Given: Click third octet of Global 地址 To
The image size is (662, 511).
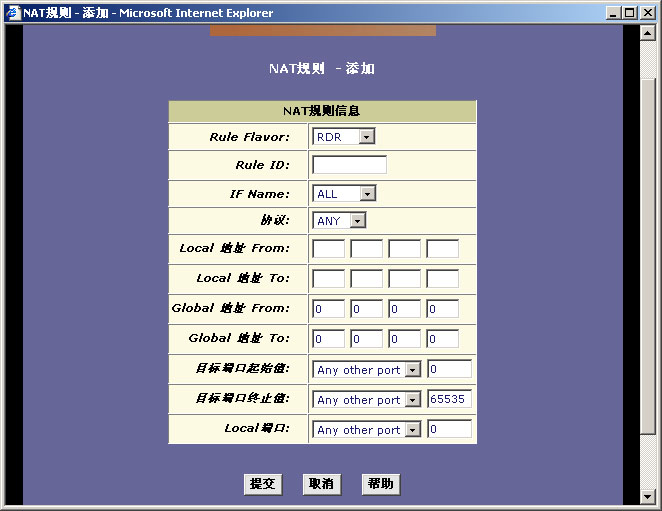Looking at the screenshot, I should 404,339.
